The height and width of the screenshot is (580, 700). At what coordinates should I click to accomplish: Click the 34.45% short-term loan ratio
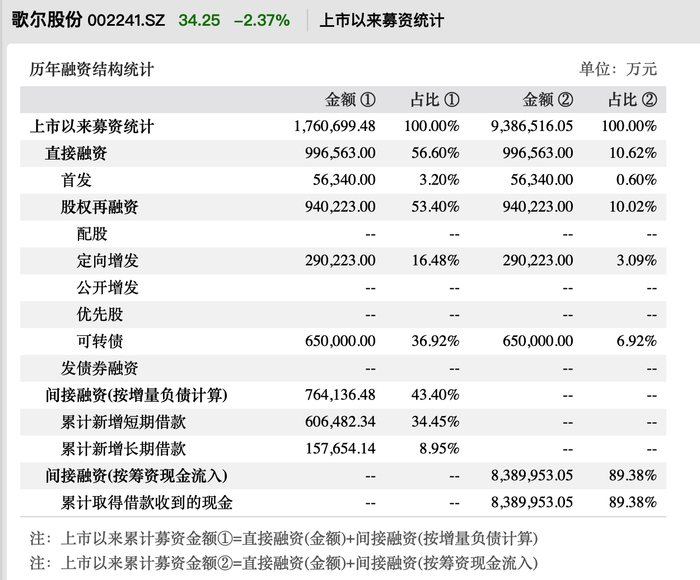435,421
